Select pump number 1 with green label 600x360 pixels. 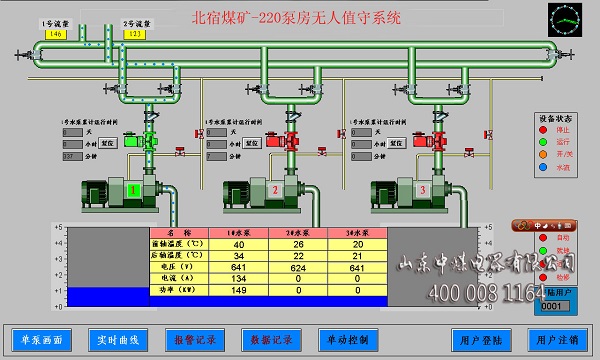[133, 190]
